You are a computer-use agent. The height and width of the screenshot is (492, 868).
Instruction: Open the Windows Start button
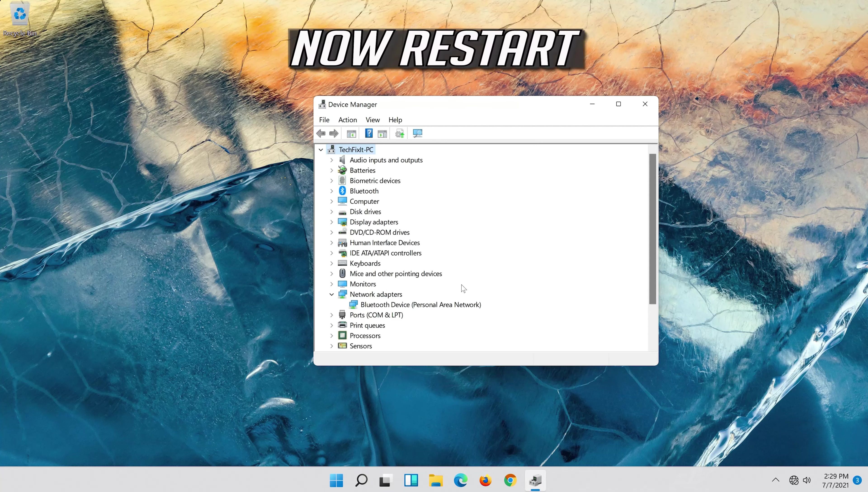coord(336,480)
